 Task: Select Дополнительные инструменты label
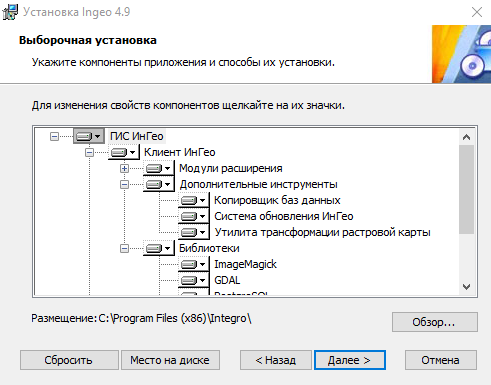(259, 184)
